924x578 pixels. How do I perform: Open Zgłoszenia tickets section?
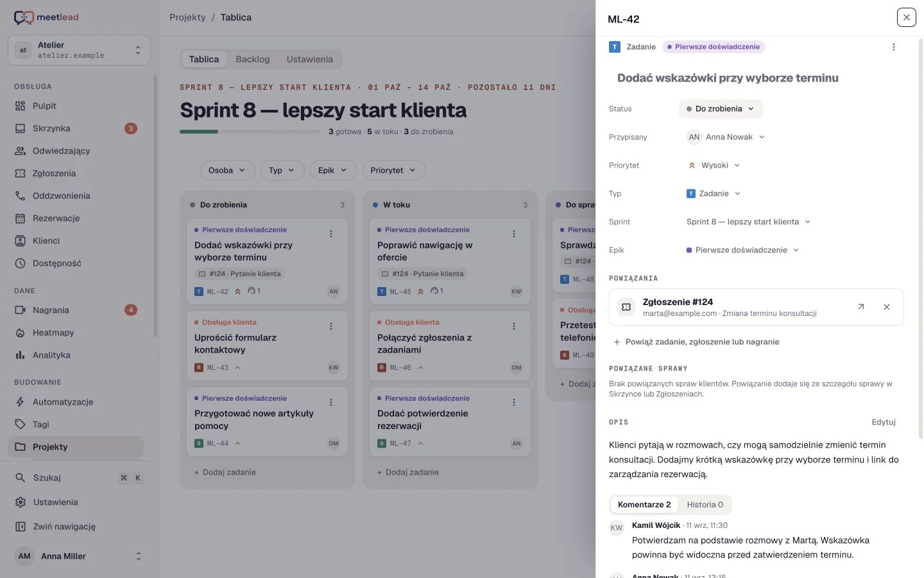[x=76, y=173]
